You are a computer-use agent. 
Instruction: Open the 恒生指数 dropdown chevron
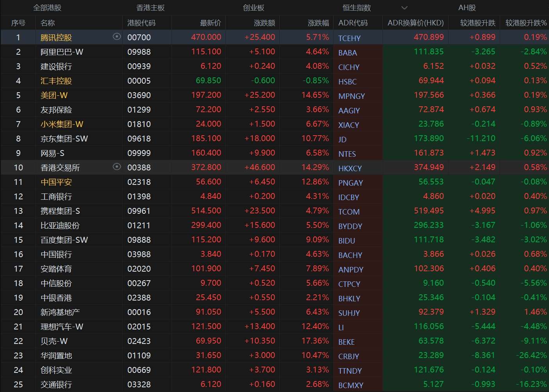[x=404, y=7]
